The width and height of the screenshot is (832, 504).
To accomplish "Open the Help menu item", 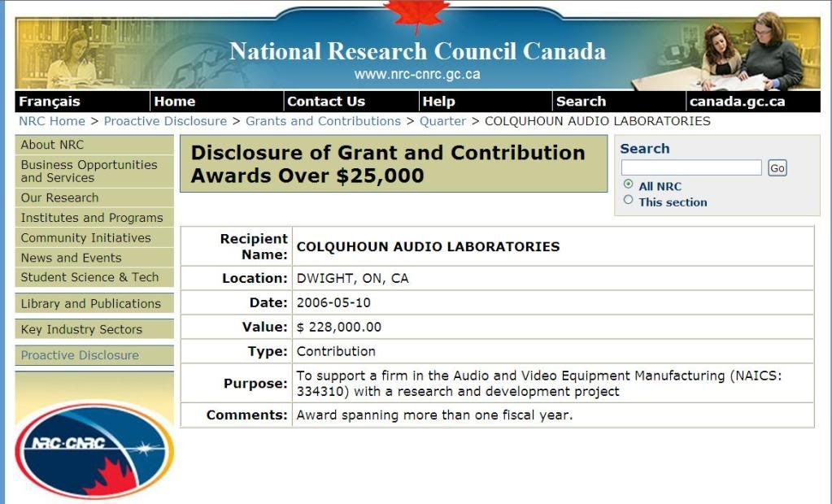I will click(439, 102).
